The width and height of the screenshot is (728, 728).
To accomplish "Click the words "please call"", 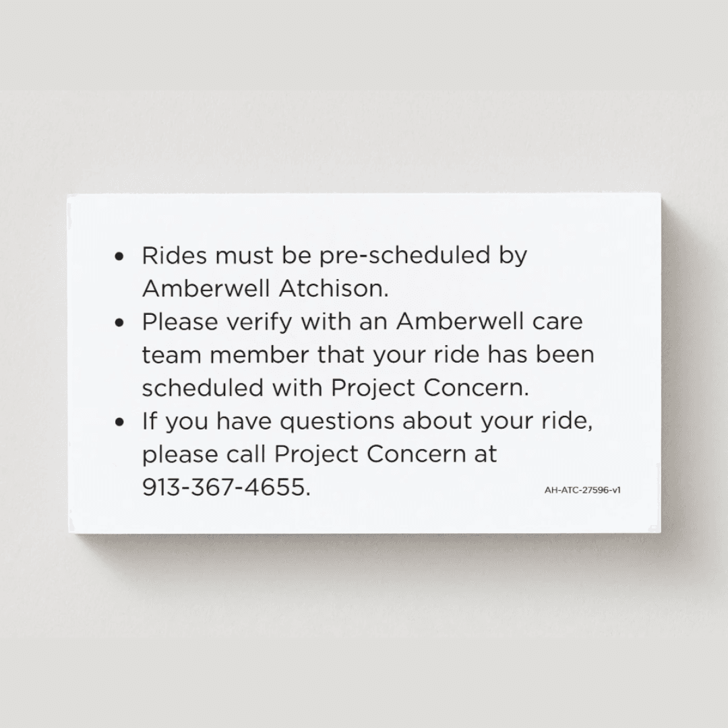I will click(205, 454).
